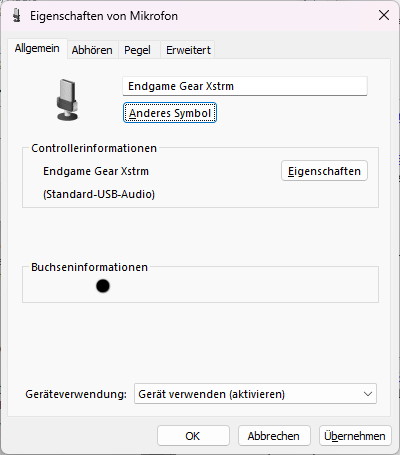Switch to the Allgemein tab
The image size is (400, 455).
[37, 49]
